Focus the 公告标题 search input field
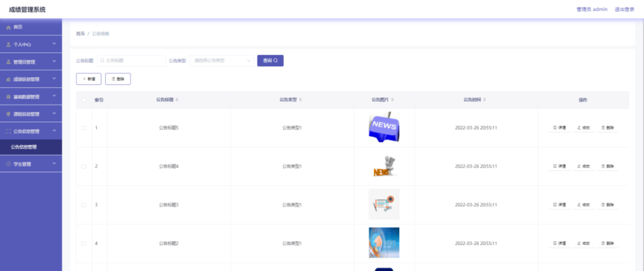The width and height of the screenshot is (644, 271). tap(131, 61)
